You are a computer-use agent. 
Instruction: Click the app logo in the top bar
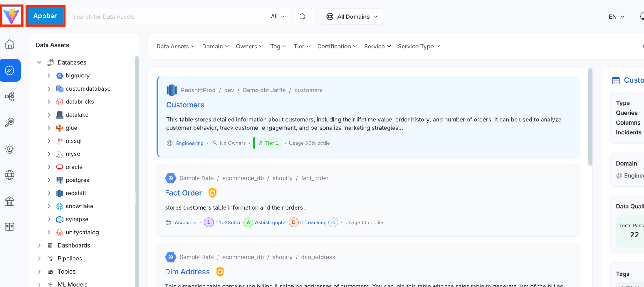(x=12, y=16)
